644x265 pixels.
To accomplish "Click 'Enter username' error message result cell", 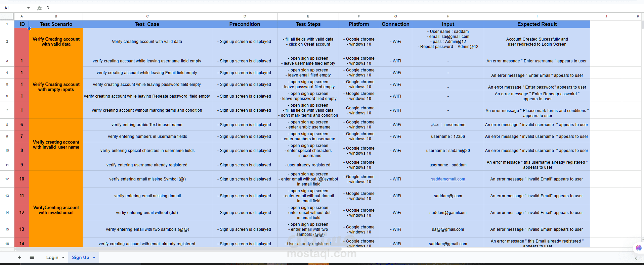I will pyautogui.click(x=537, y=61).
